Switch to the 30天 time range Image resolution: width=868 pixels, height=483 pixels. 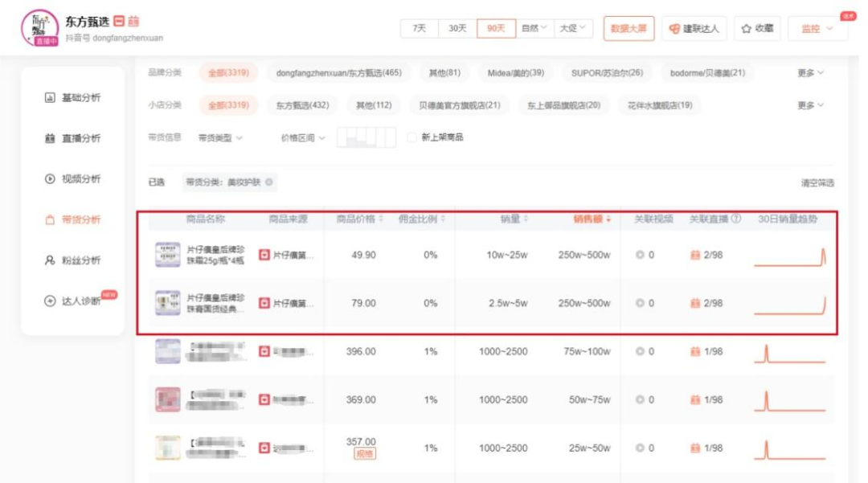(x=457, y=28)
